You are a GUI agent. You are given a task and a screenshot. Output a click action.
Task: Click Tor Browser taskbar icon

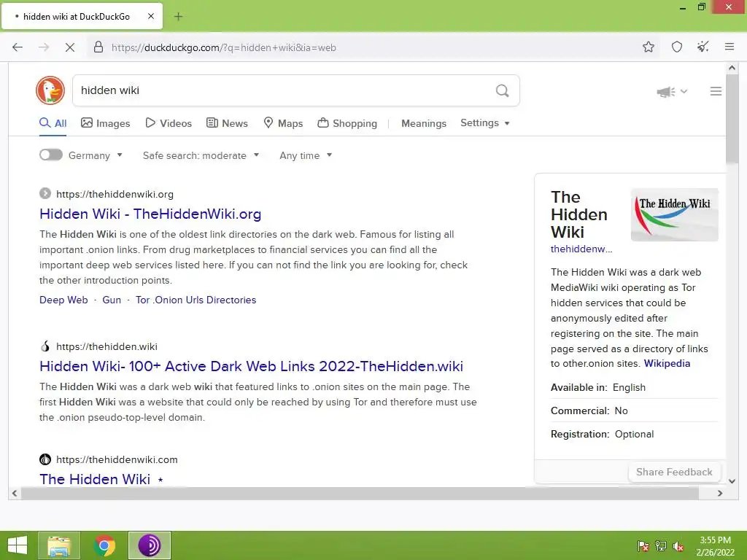149,545
